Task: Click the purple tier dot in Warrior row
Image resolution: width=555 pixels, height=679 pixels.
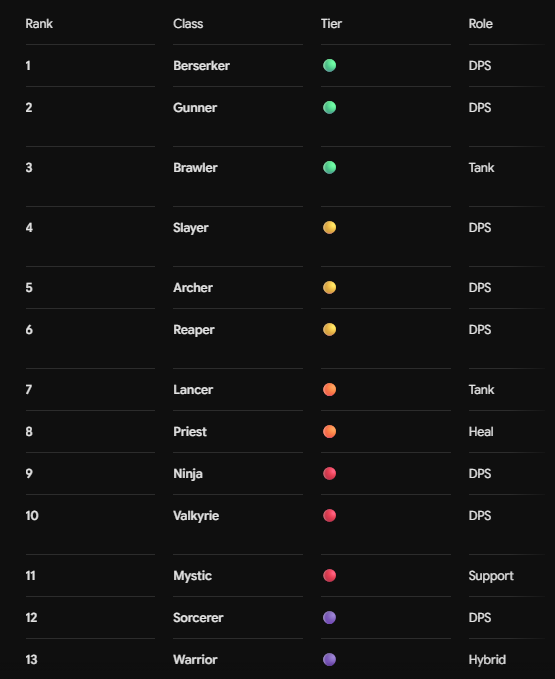Action: tap(329, 660)
